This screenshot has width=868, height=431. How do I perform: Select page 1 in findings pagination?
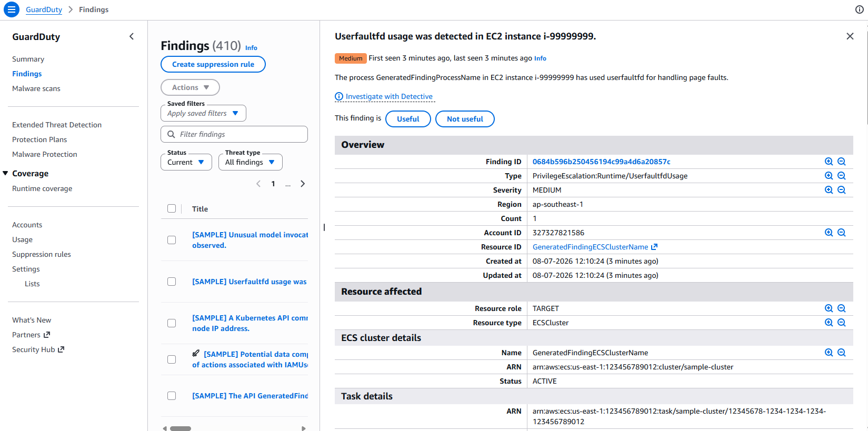[273, 184]
